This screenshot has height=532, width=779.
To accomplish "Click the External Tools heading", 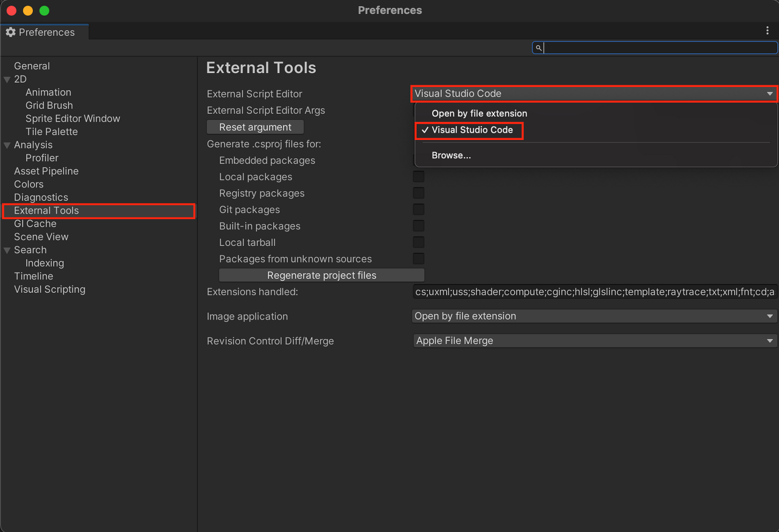I will (x=261, y=68).
